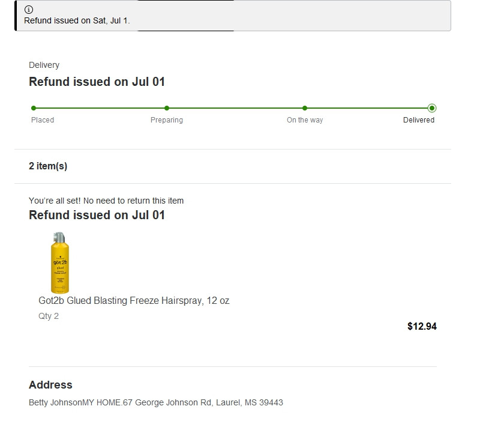Click the $12.94 price amount

422,327
